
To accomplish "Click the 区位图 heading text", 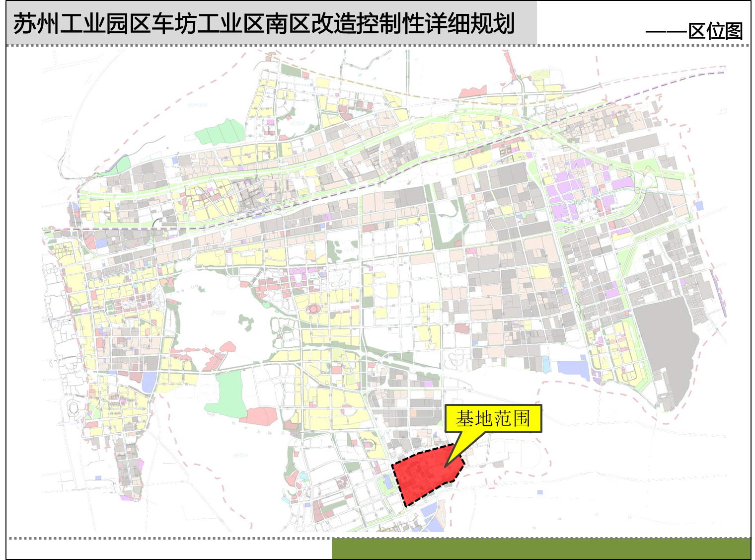I will click(x=715, y=31).
